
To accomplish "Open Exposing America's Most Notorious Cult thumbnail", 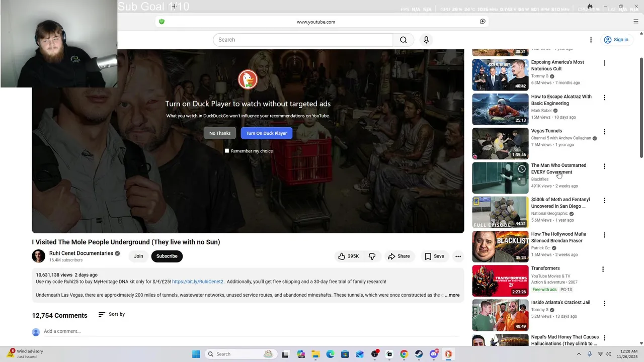I will click(500, 75).
